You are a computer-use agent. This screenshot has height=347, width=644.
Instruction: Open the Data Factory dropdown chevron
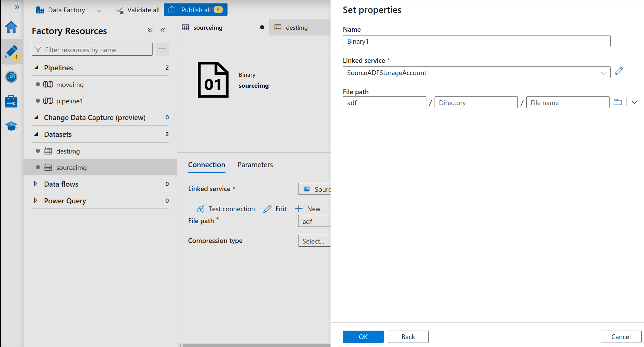click(x=99, y=11)
